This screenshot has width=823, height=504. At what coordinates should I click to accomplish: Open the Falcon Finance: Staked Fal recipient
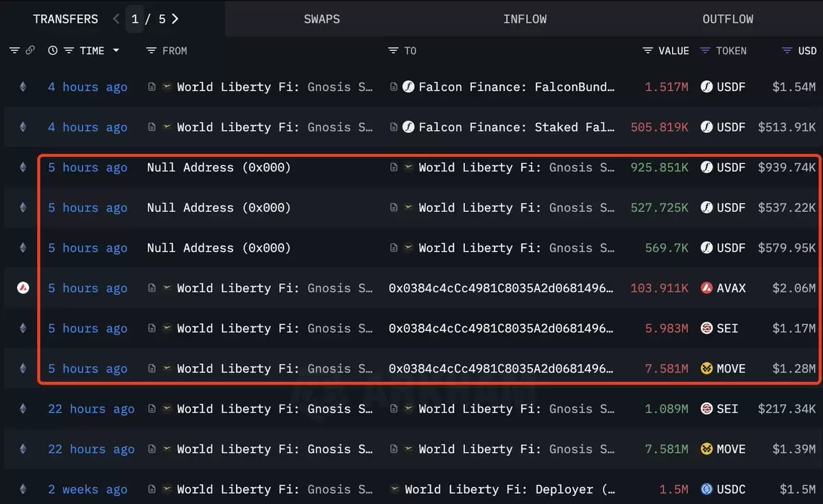pos(517,128)
